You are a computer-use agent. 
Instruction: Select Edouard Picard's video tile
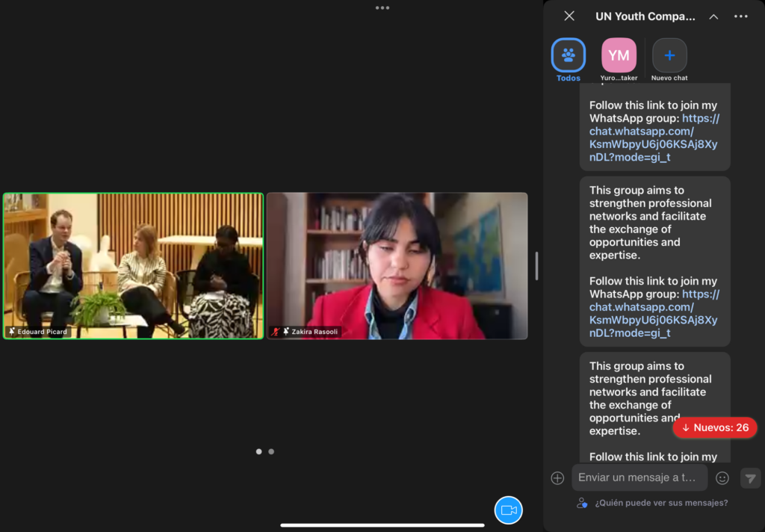tap(134, 266)
